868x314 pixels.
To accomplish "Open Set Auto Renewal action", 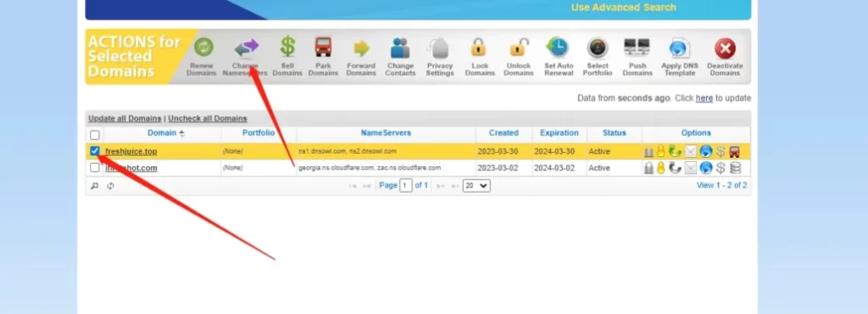I will tap(558, 57).
